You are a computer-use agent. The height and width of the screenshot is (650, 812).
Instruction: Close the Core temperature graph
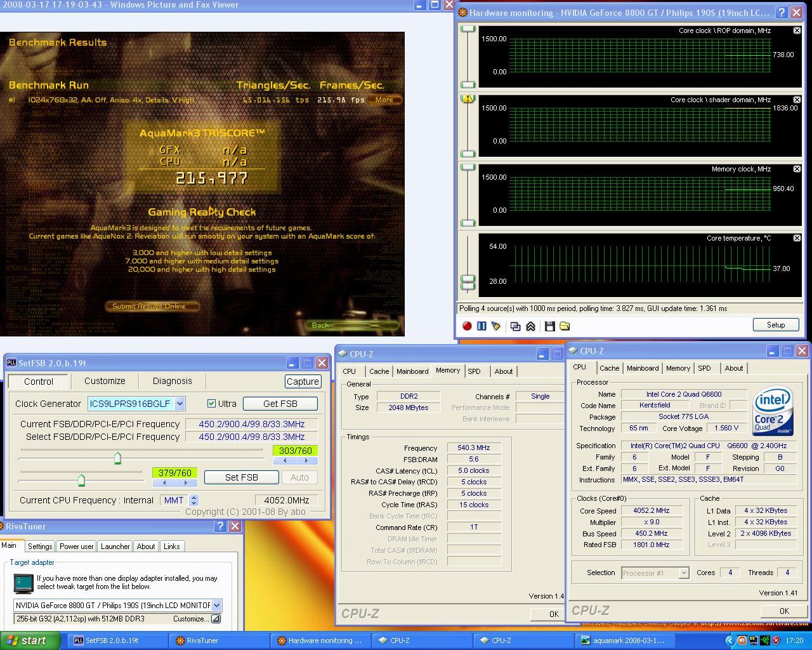(797, 238)
